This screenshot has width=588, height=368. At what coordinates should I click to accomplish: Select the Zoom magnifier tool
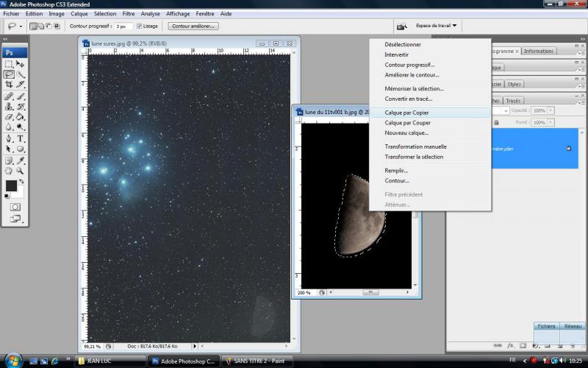(21, 171)
